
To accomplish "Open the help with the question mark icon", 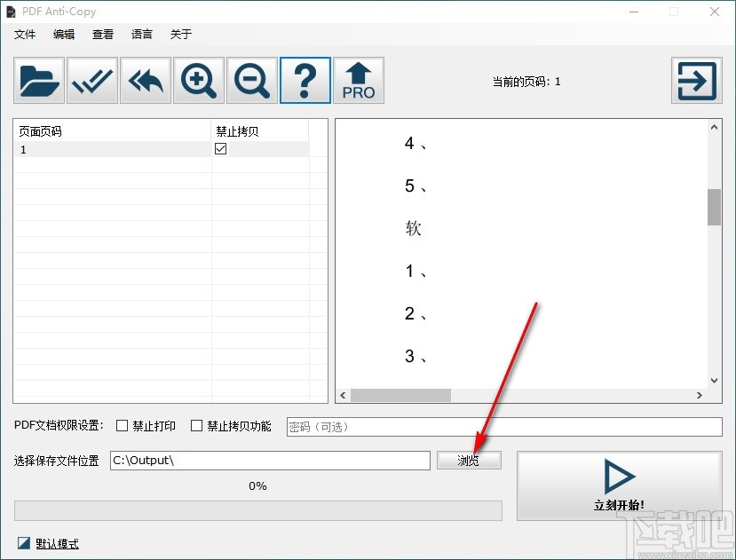I will point(305,80).
